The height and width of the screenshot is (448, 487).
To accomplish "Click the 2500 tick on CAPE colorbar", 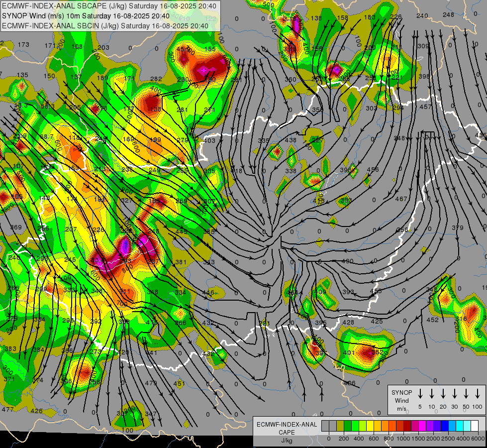I will click(448, 439).
